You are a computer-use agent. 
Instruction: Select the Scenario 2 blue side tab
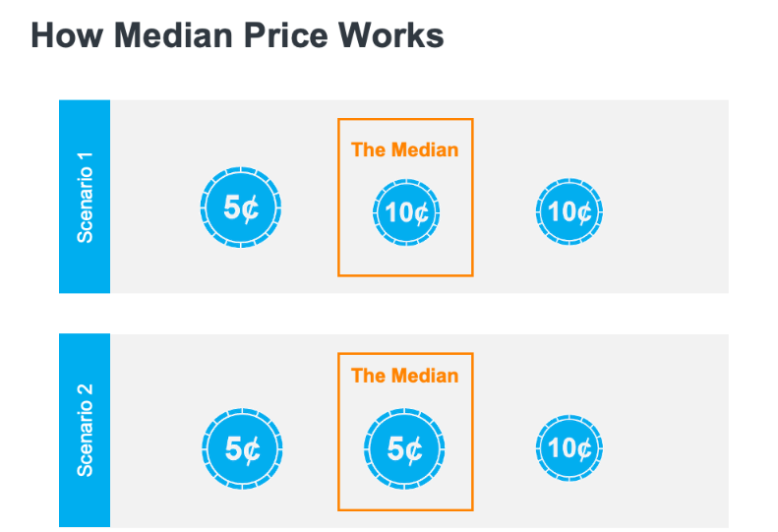click(x=85, y=431)
